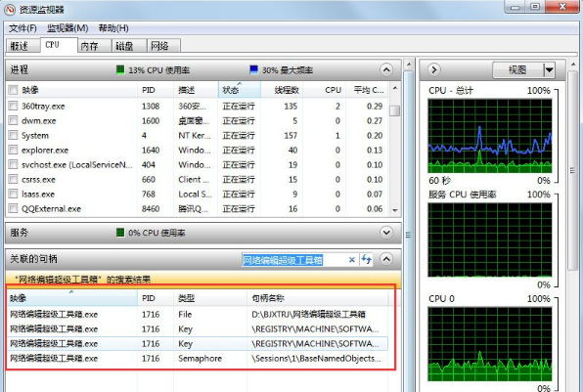Click the CPU 0 graph

tap(490, 344)
